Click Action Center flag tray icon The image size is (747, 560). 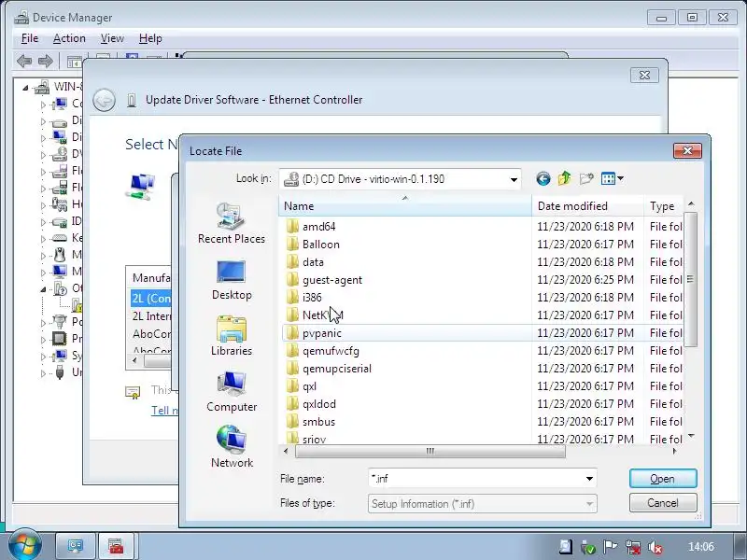pyautogui.click(x=611, y=547)
